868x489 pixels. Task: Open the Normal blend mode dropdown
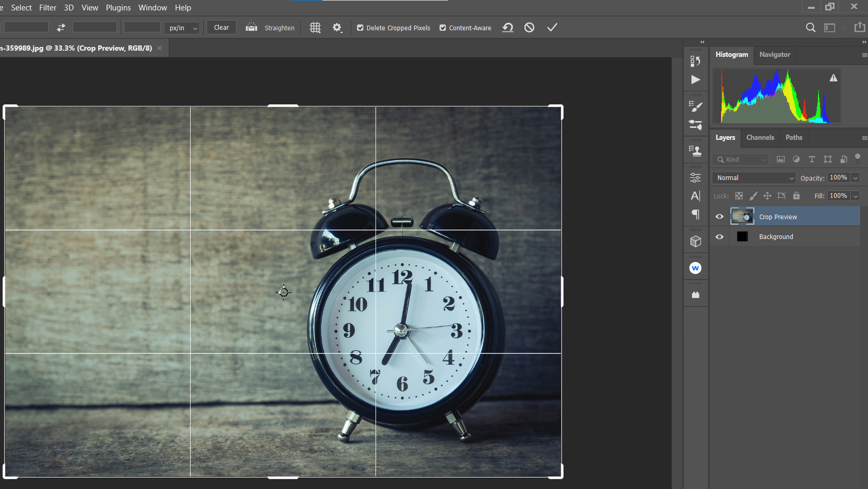(753, 177)
